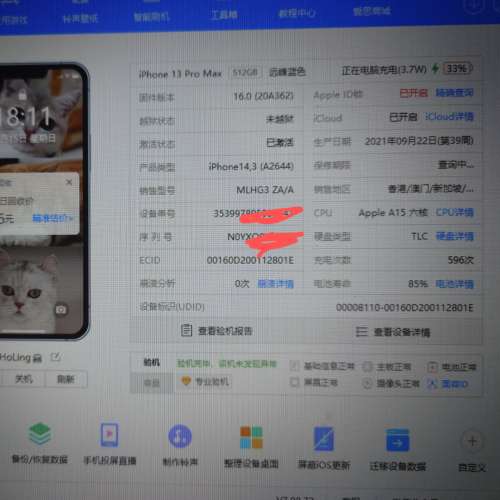Toggle the 基础信息正常 checkbox
Viewport: 500px width, 500px height.
tap(294, 366)
